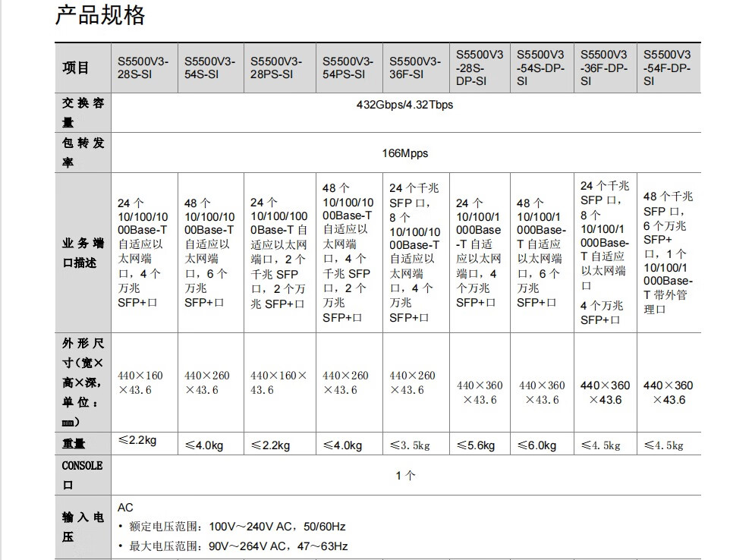Click port description cell for S5500V3-54S-DP-SI
The image size is (752, 560).
click(x=541, y=253)
